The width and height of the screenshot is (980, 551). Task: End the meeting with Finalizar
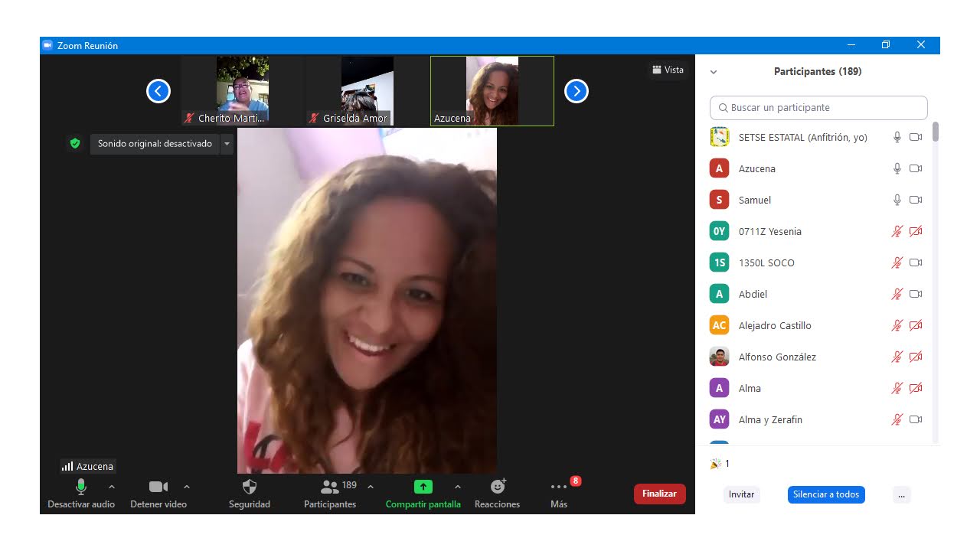click(659, 494)
